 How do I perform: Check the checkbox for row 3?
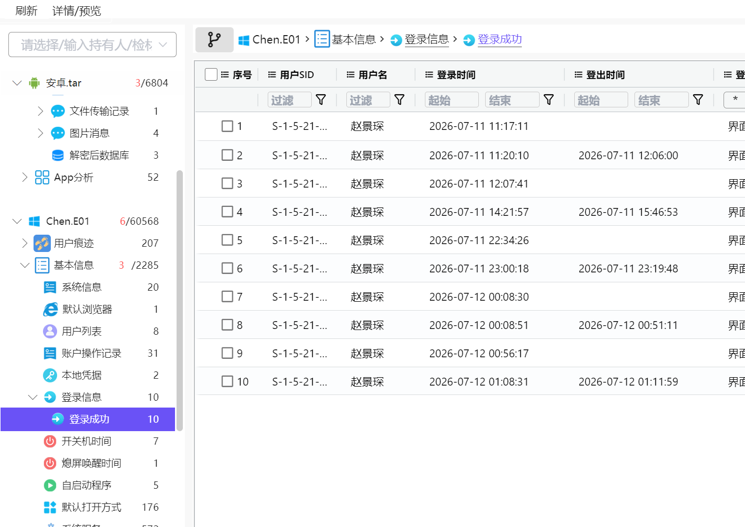point(228,183)
